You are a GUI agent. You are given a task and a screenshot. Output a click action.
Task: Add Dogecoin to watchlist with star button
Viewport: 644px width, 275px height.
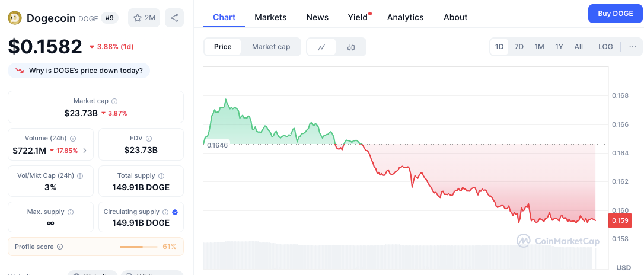(144, 18)
